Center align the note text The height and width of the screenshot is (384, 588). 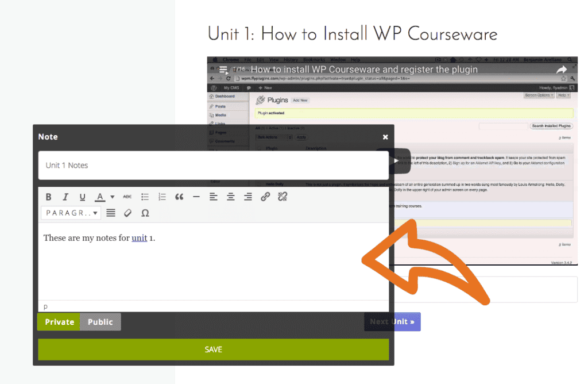(x=231, y=197)
